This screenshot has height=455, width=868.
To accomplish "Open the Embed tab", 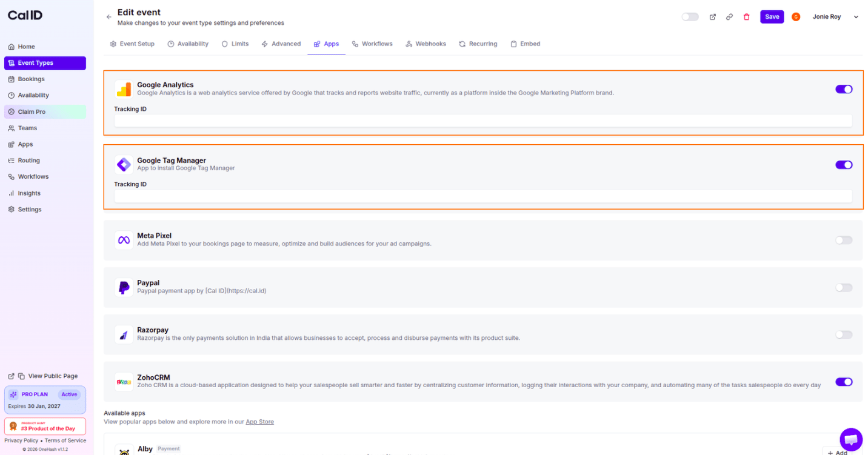I will coord(525,44).
